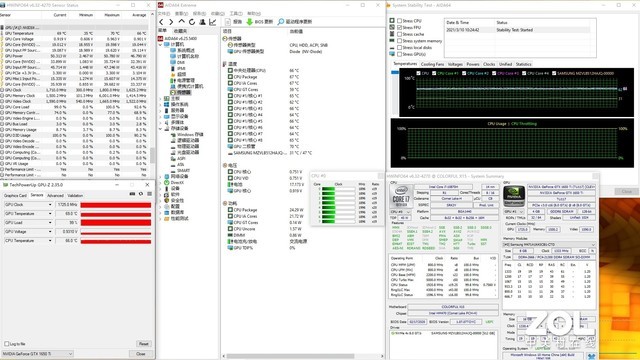Image resolution: width=640 pixels, height=360 pixels.
Task: Open the AIDA64 Report (报告) toolbar item
Action: pos(234,22)
